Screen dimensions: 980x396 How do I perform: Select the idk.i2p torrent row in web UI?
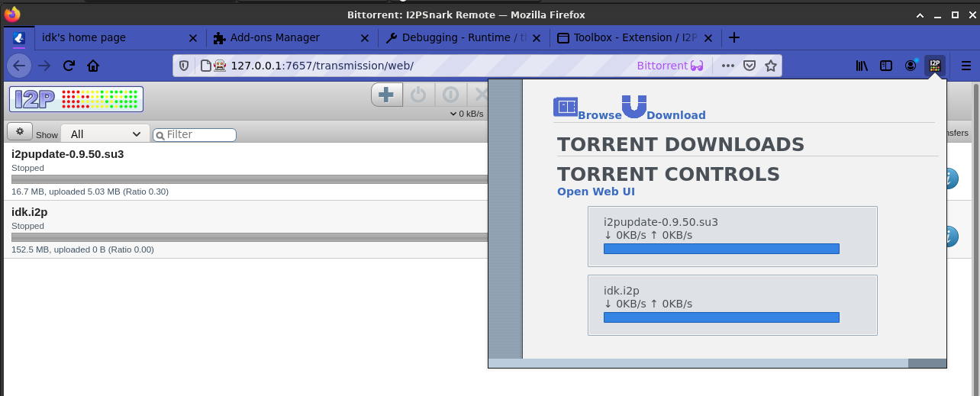[x=245, y=230]
